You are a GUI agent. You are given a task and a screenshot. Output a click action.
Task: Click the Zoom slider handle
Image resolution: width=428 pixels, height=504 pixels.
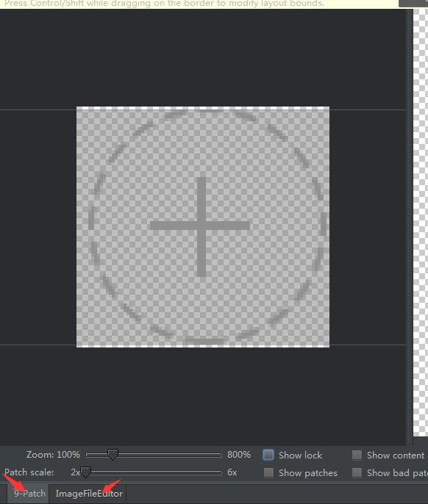[113, 455]
